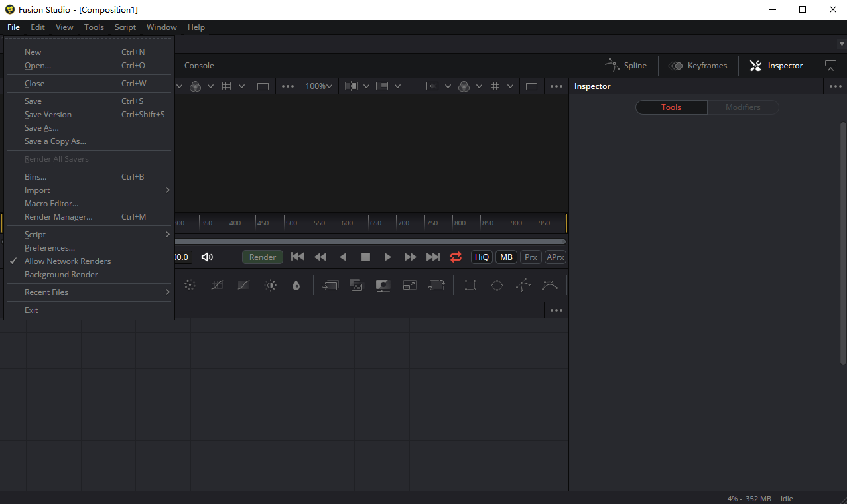Add a Brightness Contrast node from toolbar
The width and height of the screenshot is (847, 504).
click(271, 285)
